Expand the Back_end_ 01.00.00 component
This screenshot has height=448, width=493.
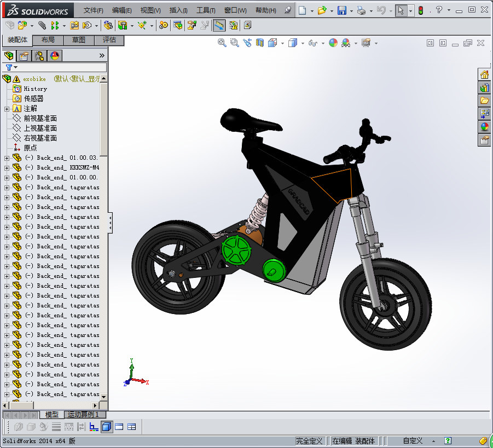[7, 178]
